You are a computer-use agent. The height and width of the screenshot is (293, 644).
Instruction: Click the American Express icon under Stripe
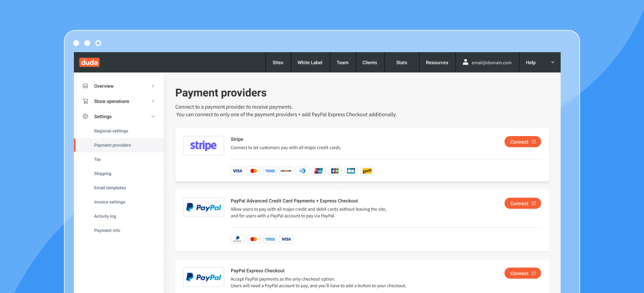click(x=270, y=171)
